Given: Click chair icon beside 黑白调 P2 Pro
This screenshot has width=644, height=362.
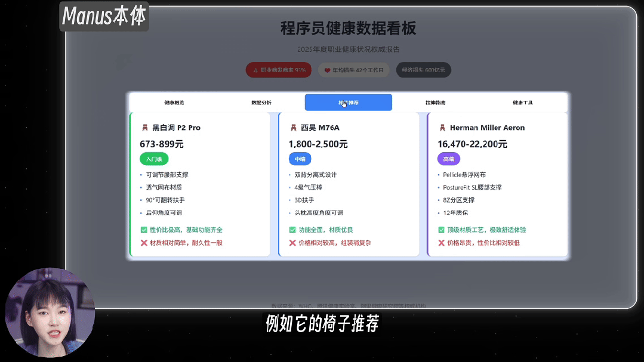Looking at the screenshot, I should (144, 128).
